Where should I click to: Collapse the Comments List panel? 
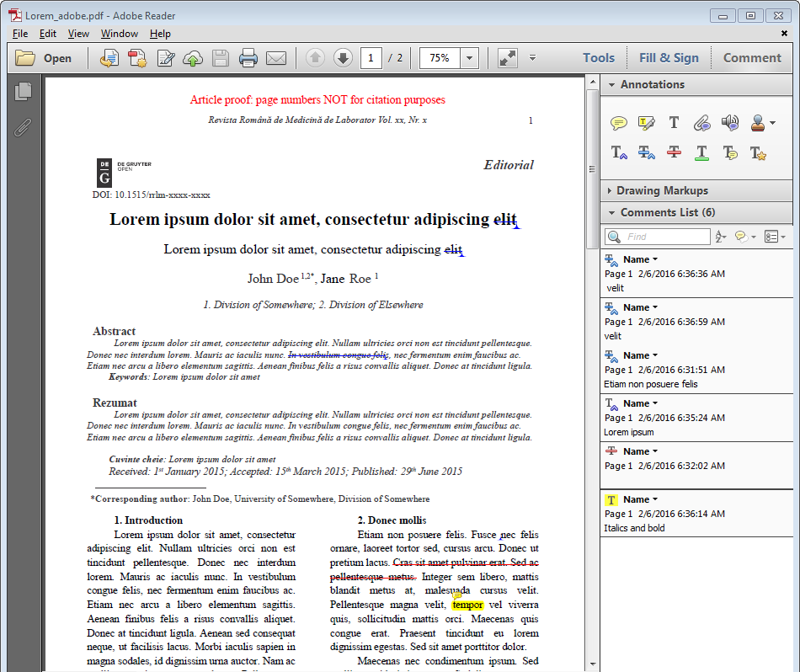(611, 212)
